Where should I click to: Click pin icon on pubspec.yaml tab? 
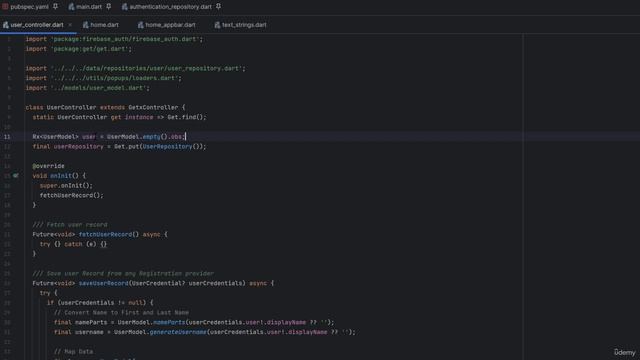click(x=56, y=7)
